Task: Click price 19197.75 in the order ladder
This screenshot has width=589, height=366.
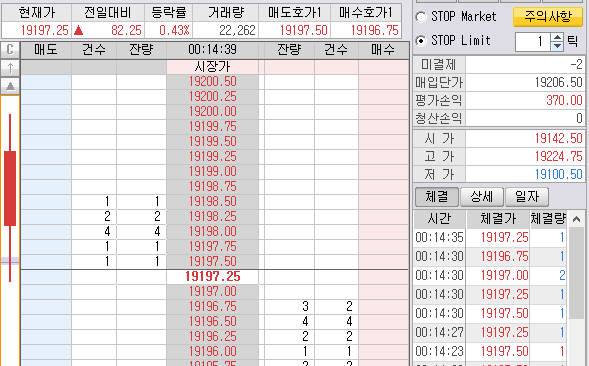Action: (213, 247)
